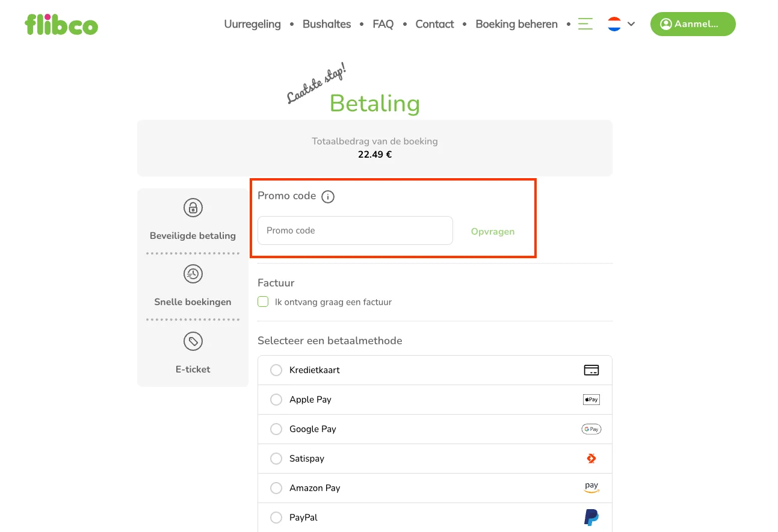Viewport: 778px width, 532px height.
Task: Click the Aanmelden button
Action: tap(693, 24)
